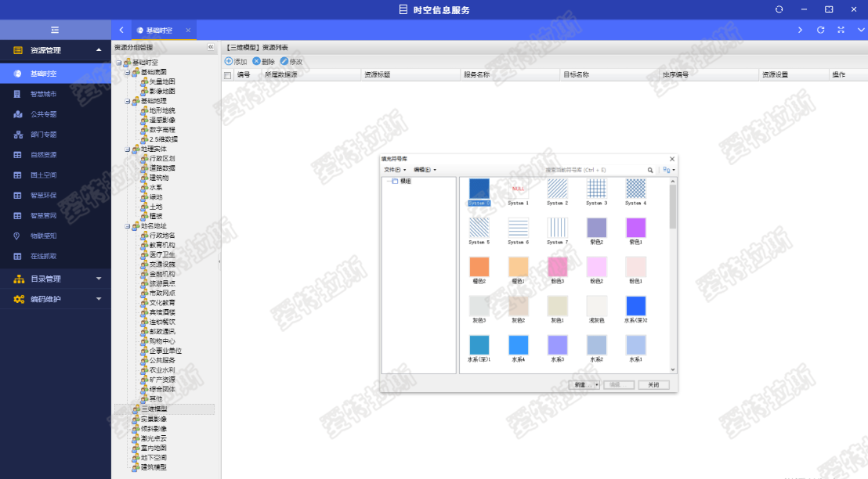Open the 文件 menu in the symbol library
This screenshot has width=868, height=479.
pos(394,170)
